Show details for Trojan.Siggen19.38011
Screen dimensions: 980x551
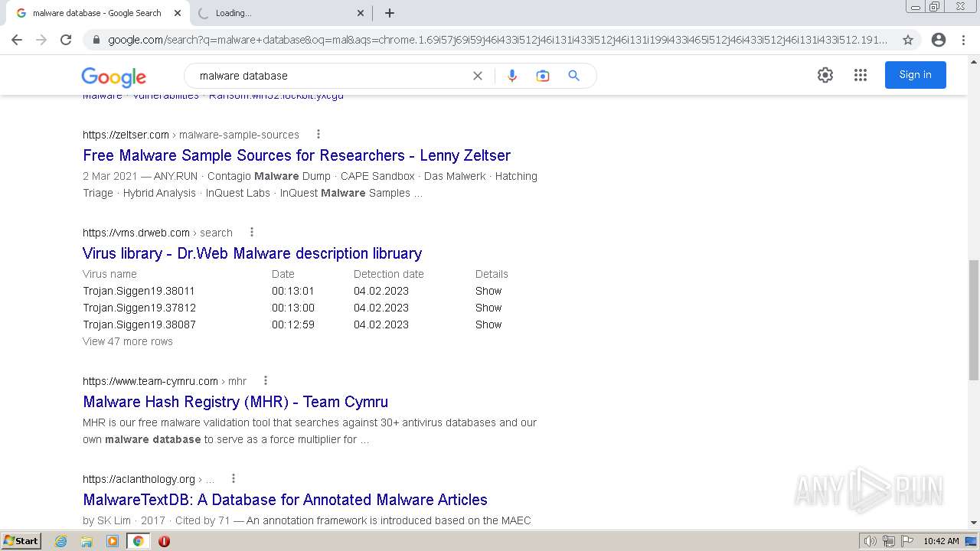(x=488, y=291)
